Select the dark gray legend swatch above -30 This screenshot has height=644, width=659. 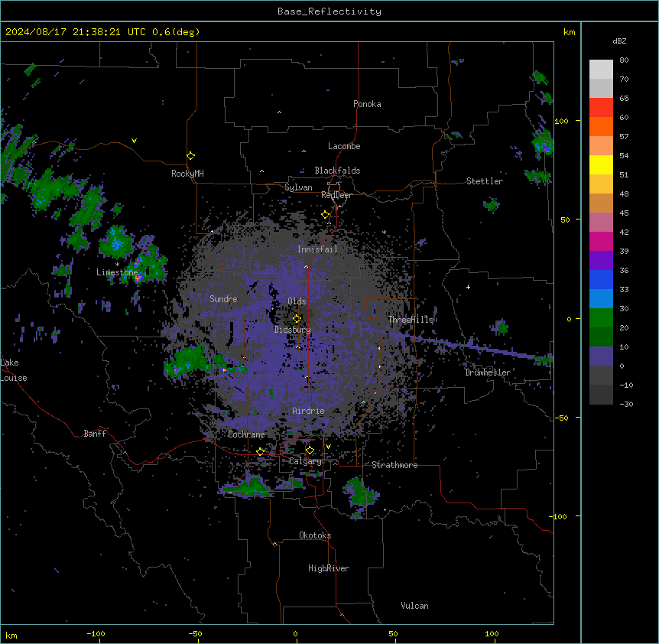pos(601,395)
